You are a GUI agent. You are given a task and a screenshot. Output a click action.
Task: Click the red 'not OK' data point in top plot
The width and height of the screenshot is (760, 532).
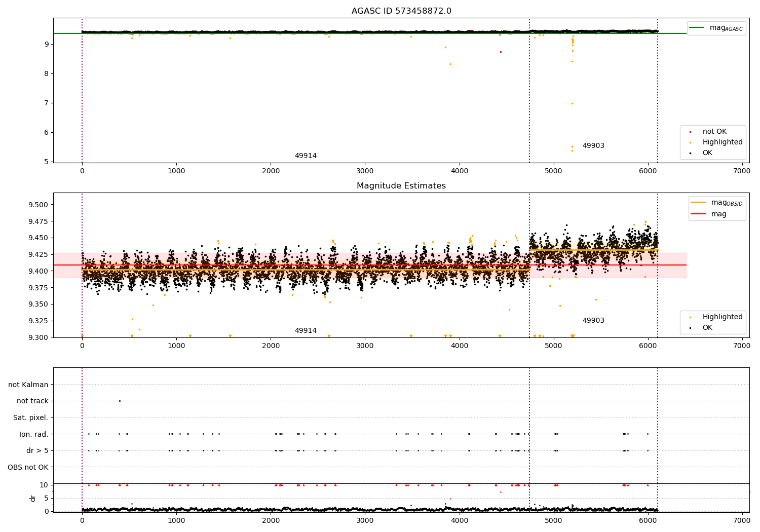click(x=501, y=52)
